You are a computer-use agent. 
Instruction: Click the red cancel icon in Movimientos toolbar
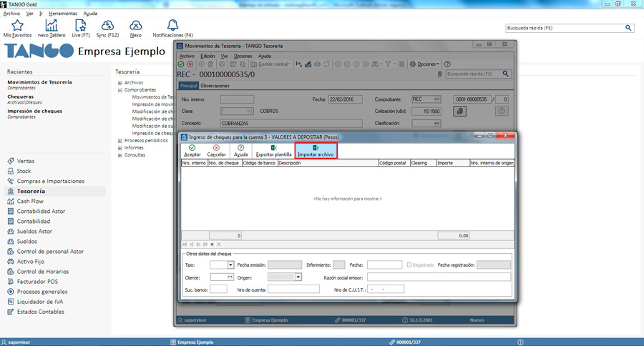pos(190,64)
